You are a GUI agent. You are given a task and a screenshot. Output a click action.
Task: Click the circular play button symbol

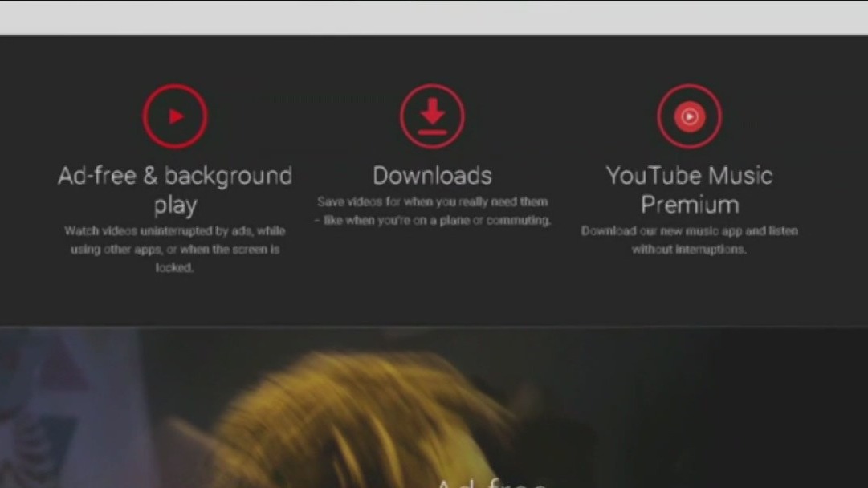tap(175, 116)
